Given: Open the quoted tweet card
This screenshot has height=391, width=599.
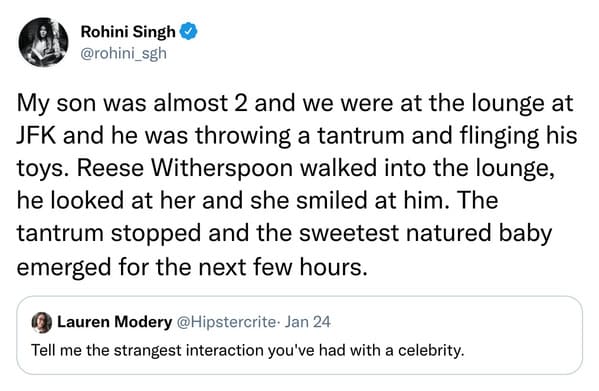Looking at the screenshot, I should [x=300, y=335].
